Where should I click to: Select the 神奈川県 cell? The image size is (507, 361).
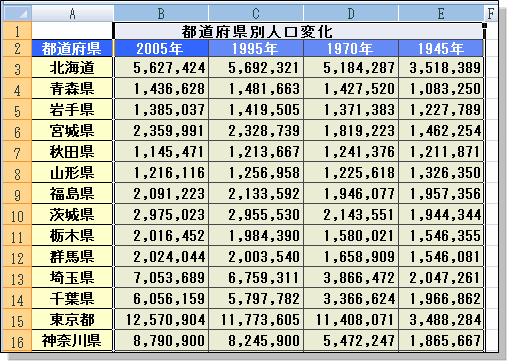click(x=72, y=341)
